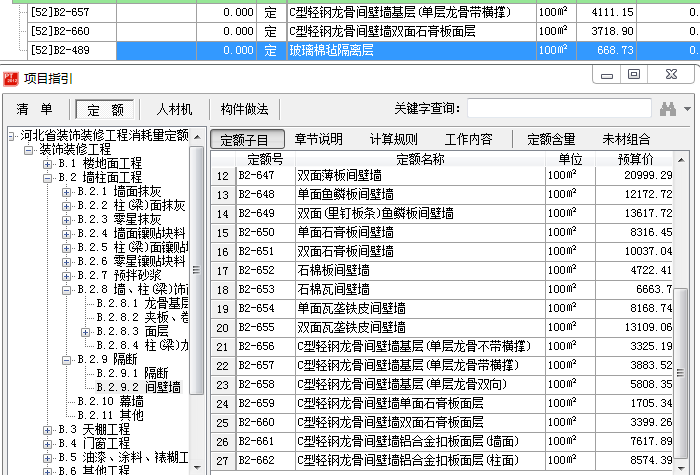The image size is (700, 475).
Task: Click the 定额号 column header
Action: click(x=265, y=159)
